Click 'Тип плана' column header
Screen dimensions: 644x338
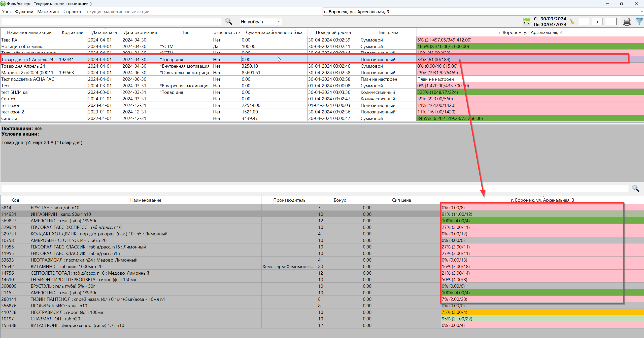pos(388,32)
